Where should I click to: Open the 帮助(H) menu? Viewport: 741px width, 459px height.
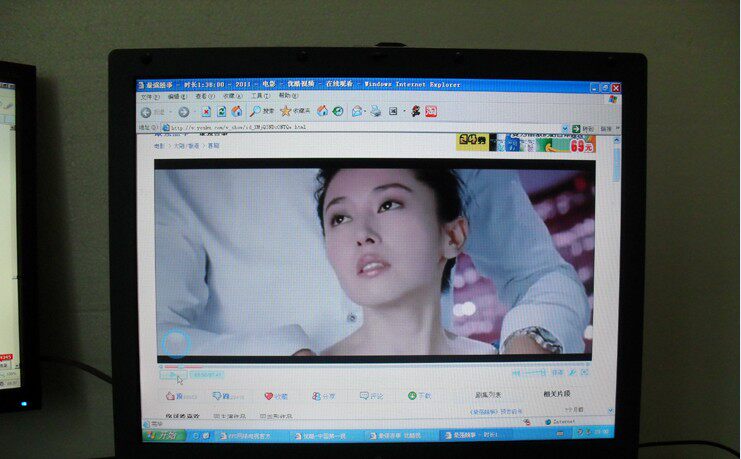(x=288, y=95)
